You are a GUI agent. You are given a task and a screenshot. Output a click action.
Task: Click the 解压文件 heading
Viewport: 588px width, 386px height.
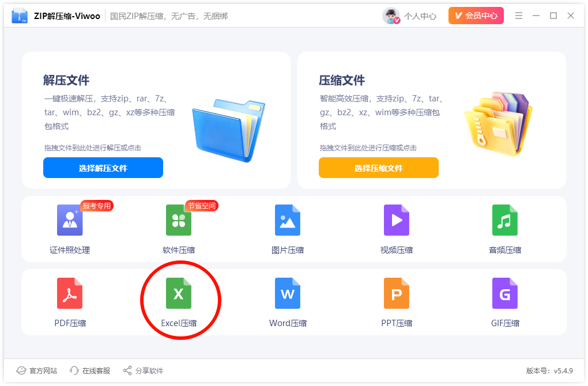(66, 80)
